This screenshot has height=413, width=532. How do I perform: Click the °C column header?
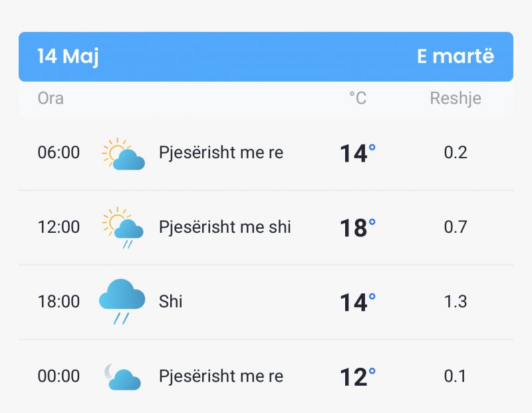(358, 98)
